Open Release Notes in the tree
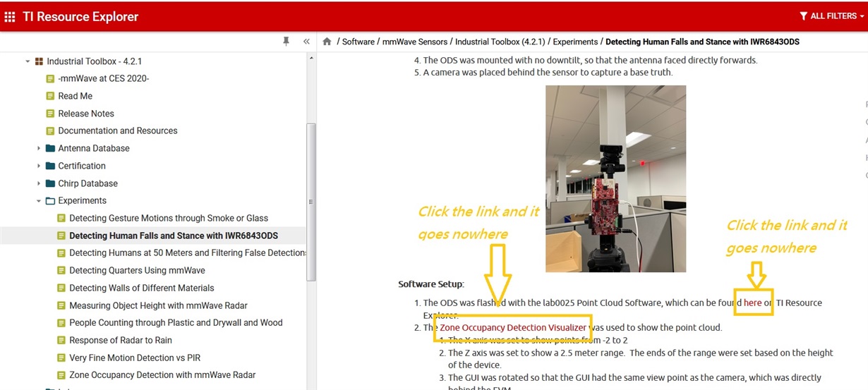Viewport: 868px width, 390px height. [86, 114]
